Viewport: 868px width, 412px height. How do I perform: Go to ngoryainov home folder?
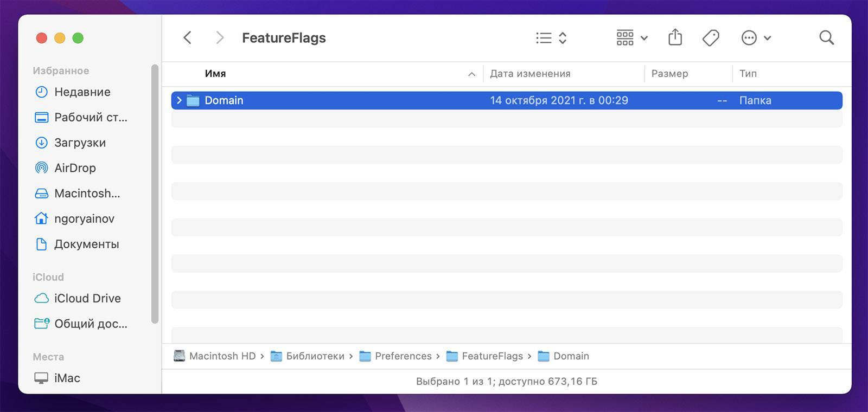[x=84, y=218]
